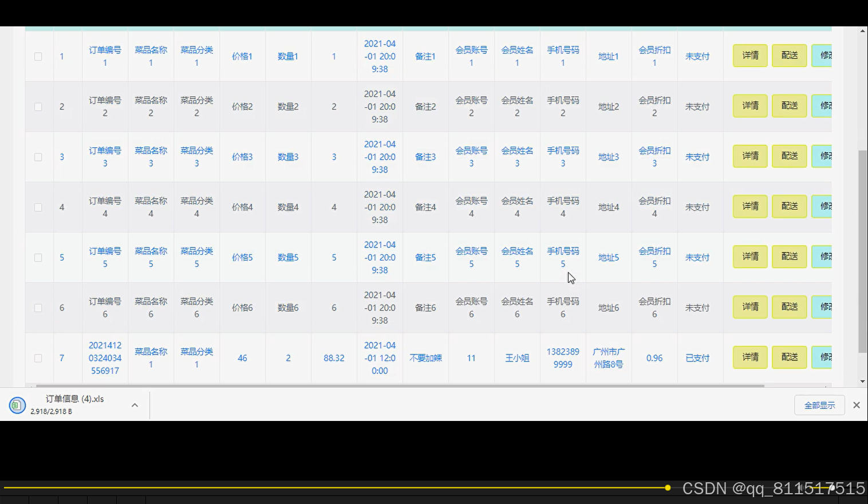Check the checkbox on row 1

38,56
